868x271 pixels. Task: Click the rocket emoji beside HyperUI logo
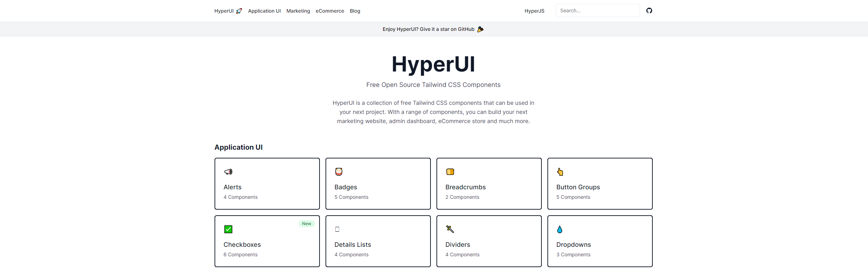(x=239, y=11)
